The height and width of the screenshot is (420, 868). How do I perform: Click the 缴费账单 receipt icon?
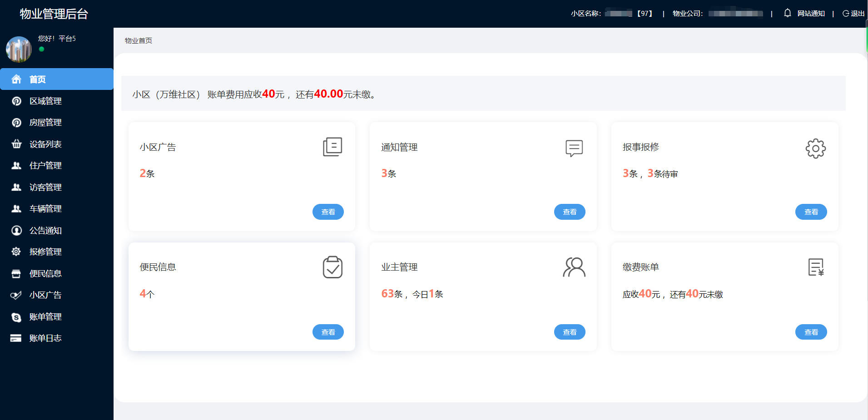tap(815, 267)
